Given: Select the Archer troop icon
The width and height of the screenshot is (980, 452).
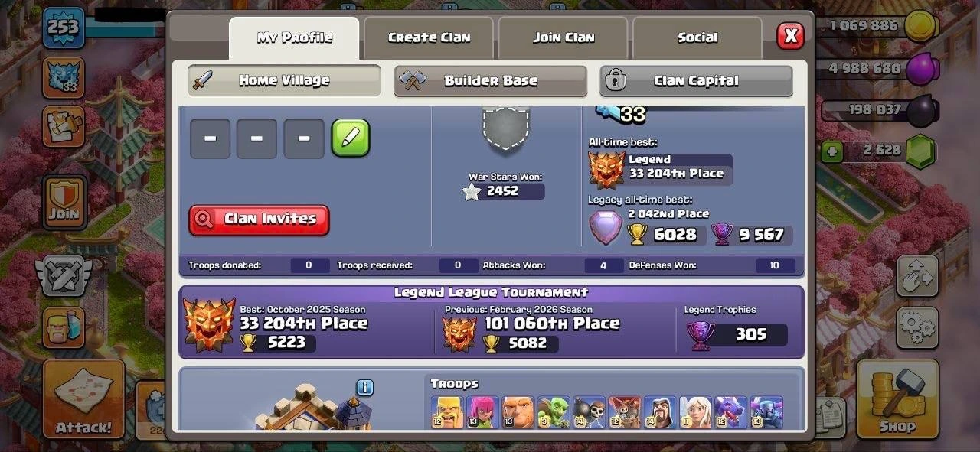Looking at the screenshot, I should (482, 411).
